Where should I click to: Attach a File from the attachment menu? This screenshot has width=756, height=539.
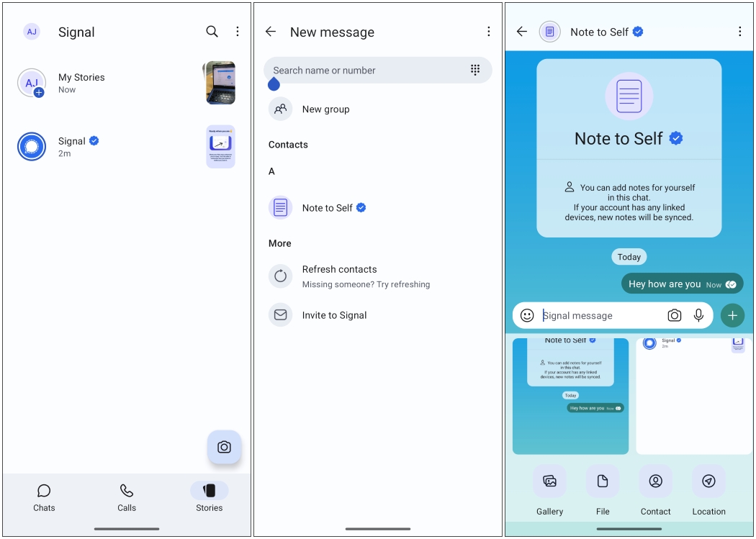point(603,492)
